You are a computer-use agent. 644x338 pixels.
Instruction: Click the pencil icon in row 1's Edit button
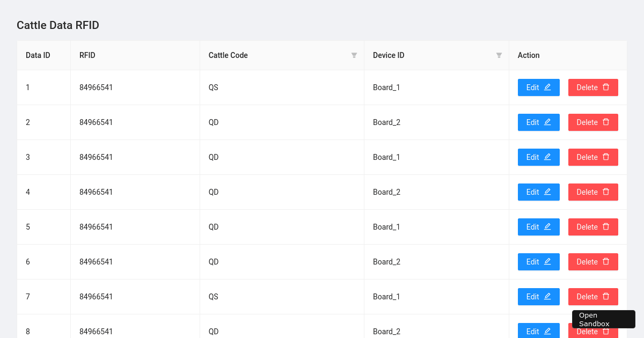pos(547,87)
